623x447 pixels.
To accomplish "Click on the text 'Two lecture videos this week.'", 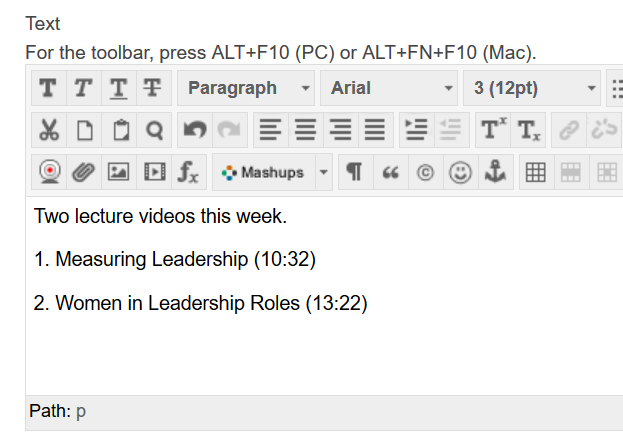I will [160, 216].
